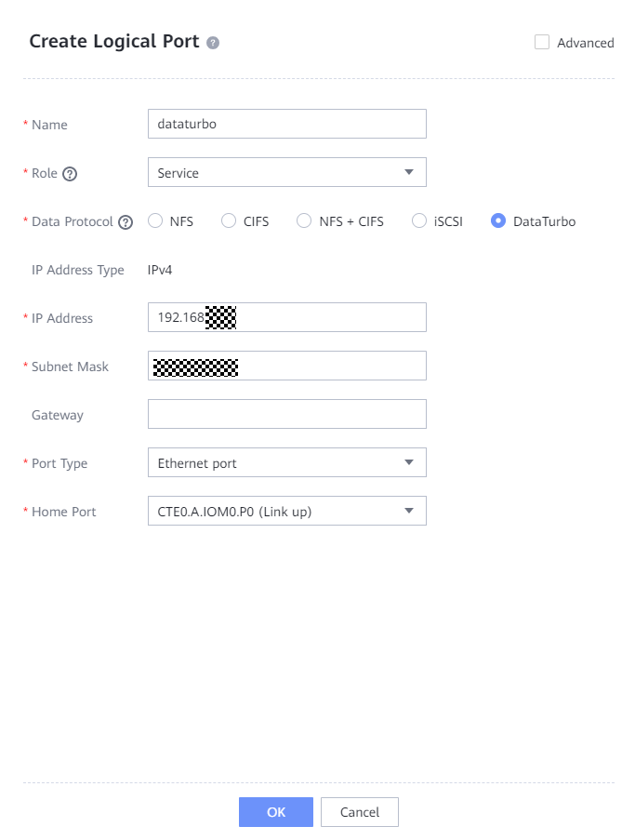The height and width of the screenshot is (840, 635).
Task: Click the Home Port dropdown arrow
Action: (408, 511)
